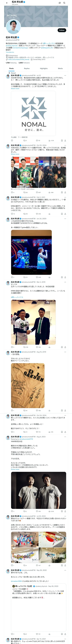Click the Grok icon beside the search icon
The image size is (72, 644).
point(60,3)
